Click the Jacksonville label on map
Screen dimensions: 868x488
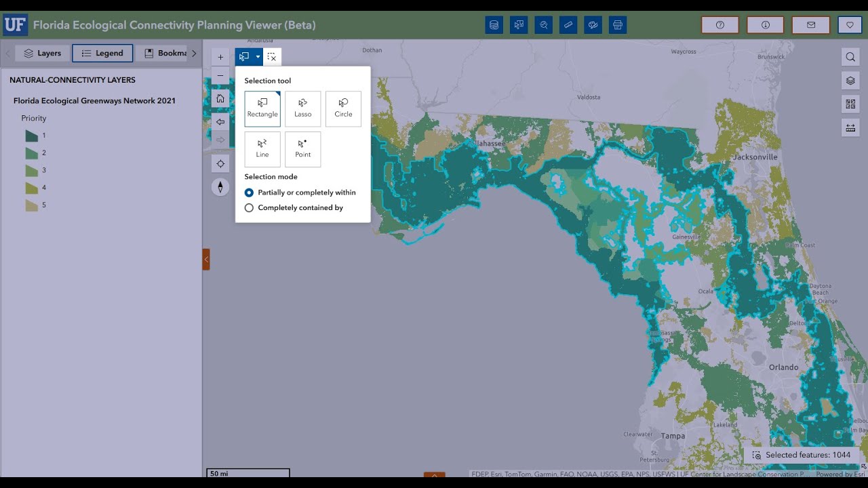[755, 157]
